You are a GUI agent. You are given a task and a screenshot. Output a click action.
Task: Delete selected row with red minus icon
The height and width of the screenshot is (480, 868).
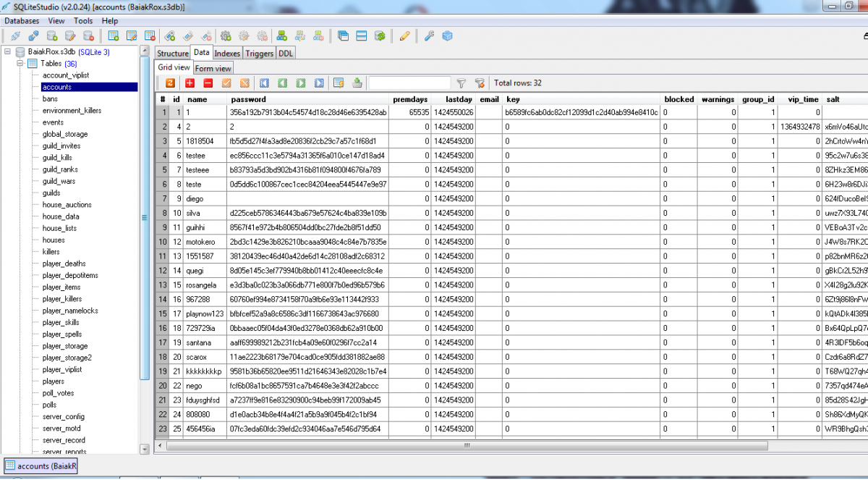point(208,83)
